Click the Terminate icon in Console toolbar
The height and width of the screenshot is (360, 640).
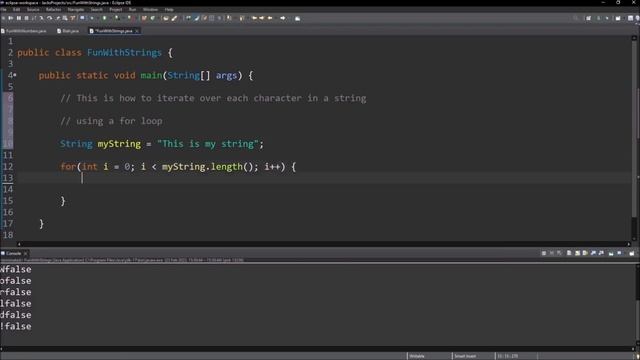click(x=544, y=253)
